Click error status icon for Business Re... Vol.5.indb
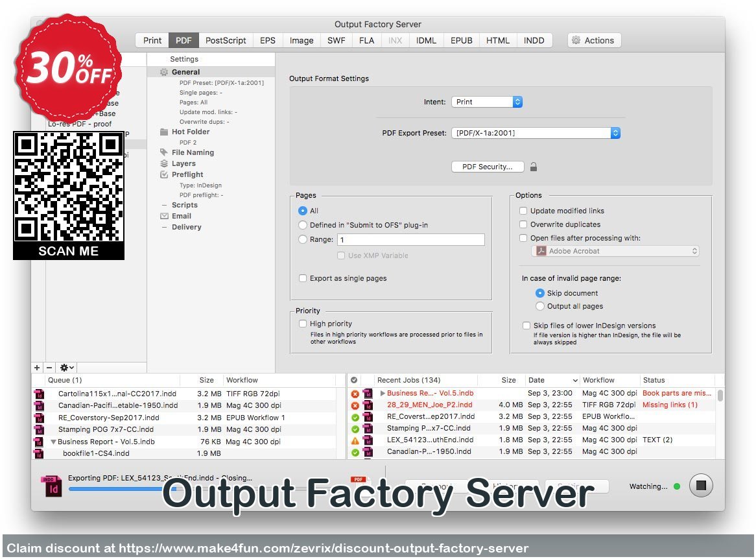The width and height of the screenshot is (756, 559). [355, 394]
